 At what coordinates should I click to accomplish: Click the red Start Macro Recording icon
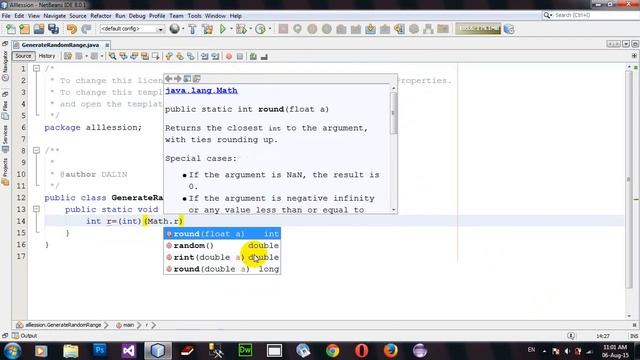pyautogui.click(x=229, y=56)
